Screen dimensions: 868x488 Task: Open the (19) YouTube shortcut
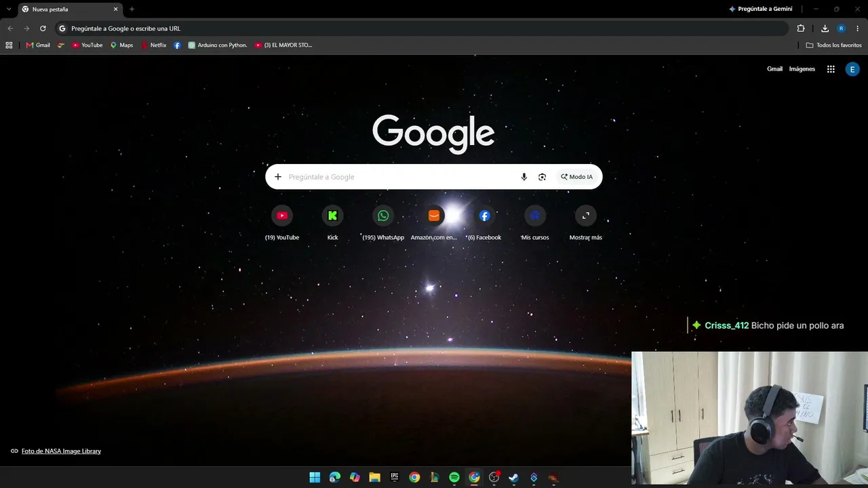pos(282,223)
